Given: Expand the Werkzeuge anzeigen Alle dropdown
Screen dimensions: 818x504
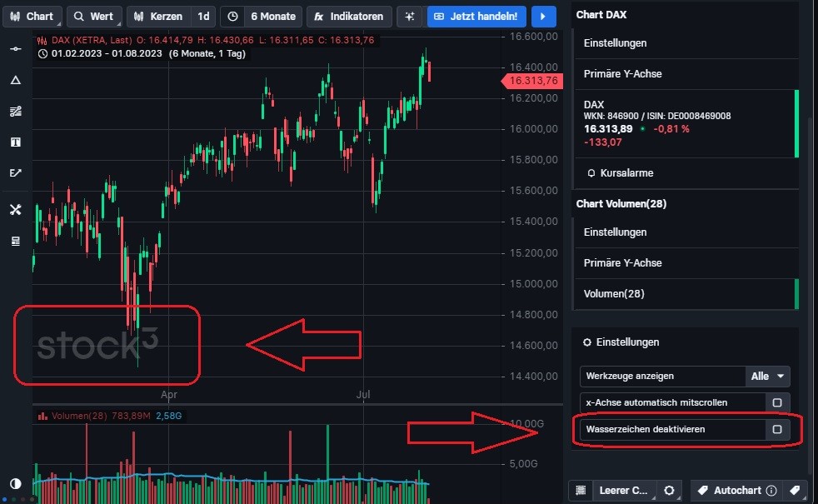Looking at the screenshot, I should [x=767, y=377].
